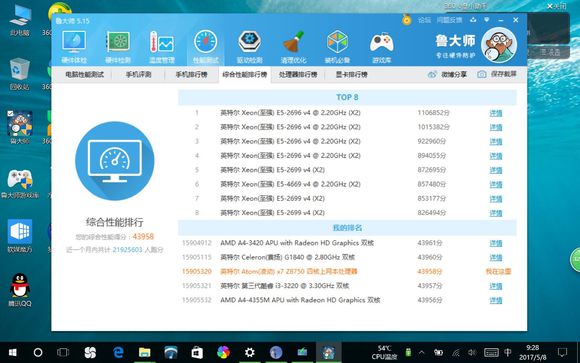Open 详情 for rank 8 score 826494分
580x363 pixels.
[x=496, y=213]
